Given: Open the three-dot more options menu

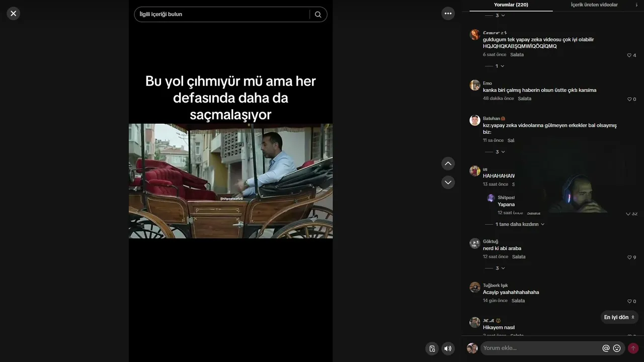Looking at the screenshot, I should pyautogui.click(x=448, y=14).
